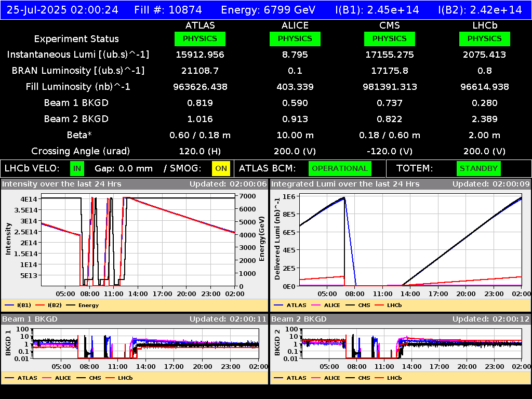Click the I(B2) red legend entry

(x=49, y=305)
